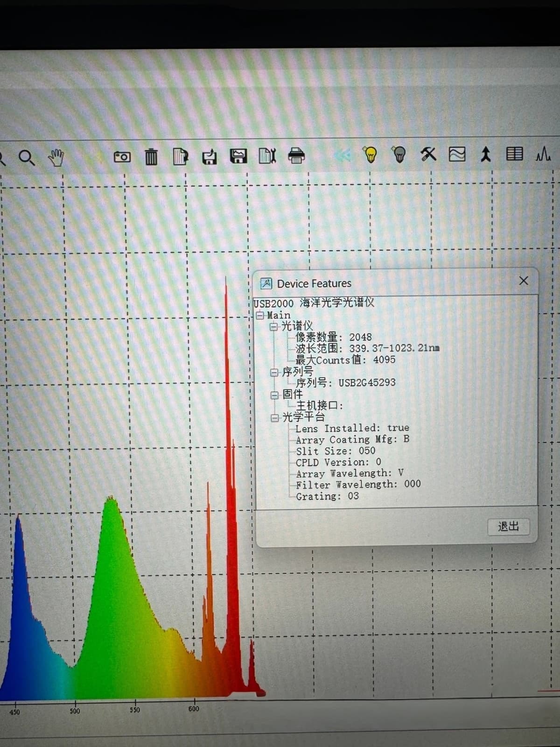The image size is (560, 747).
Task: Select the 最大Counts值: 4095 row
Action: [345, 360]
